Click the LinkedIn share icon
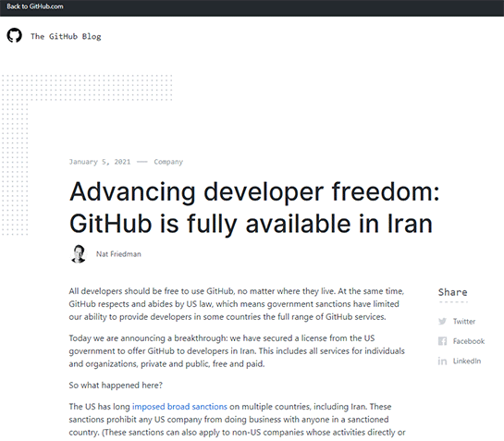 (442, 361)
